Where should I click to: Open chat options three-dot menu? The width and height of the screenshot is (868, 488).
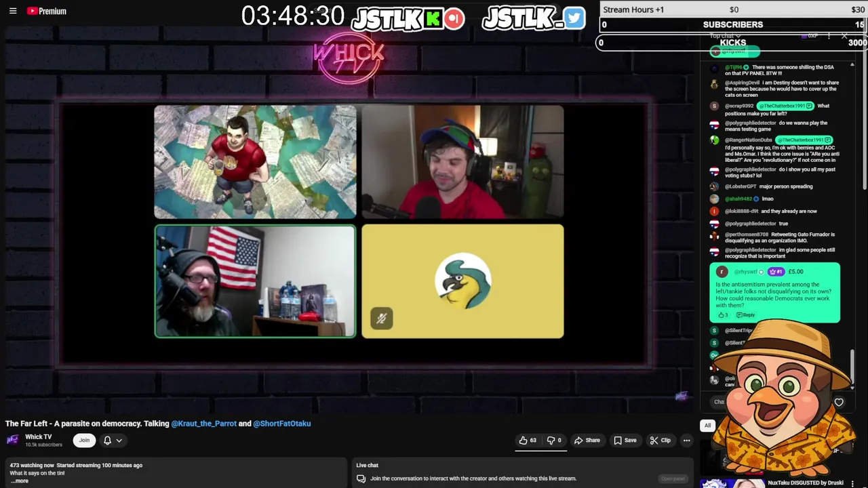click(x=829, y=36)
